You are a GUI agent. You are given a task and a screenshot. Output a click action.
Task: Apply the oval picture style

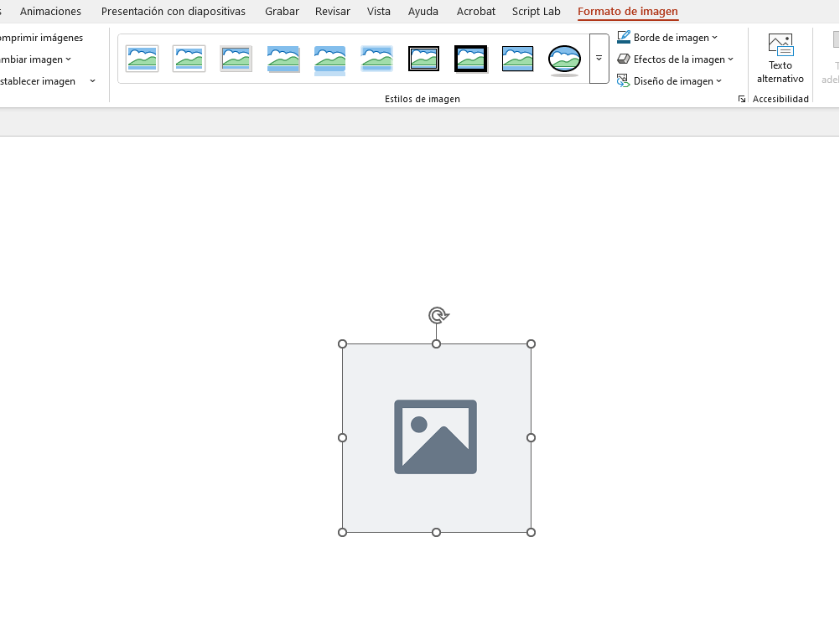[564, 59]
